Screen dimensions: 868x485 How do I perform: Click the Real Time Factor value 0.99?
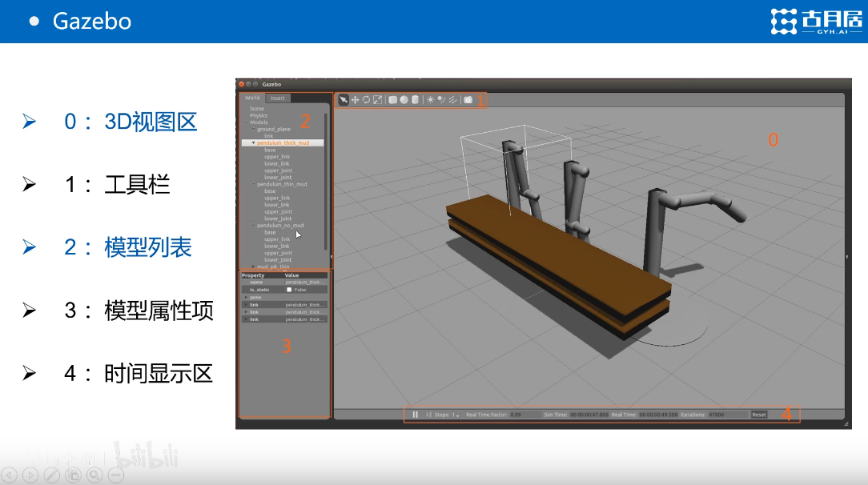[524, 415]
